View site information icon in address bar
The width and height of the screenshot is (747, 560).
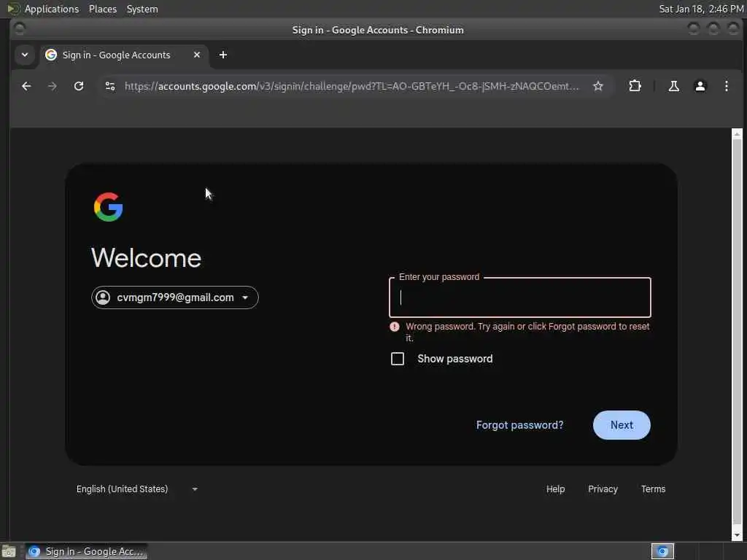110,86
